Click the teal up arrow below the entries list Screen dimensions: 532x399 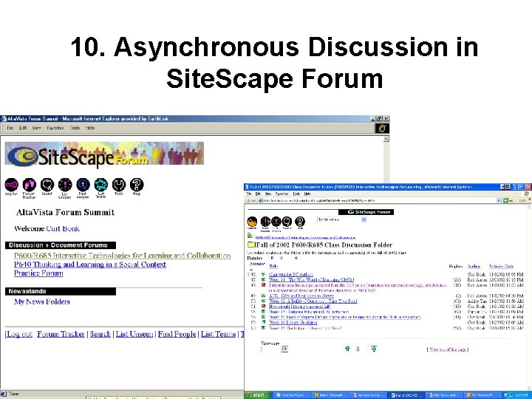(347, 349)
